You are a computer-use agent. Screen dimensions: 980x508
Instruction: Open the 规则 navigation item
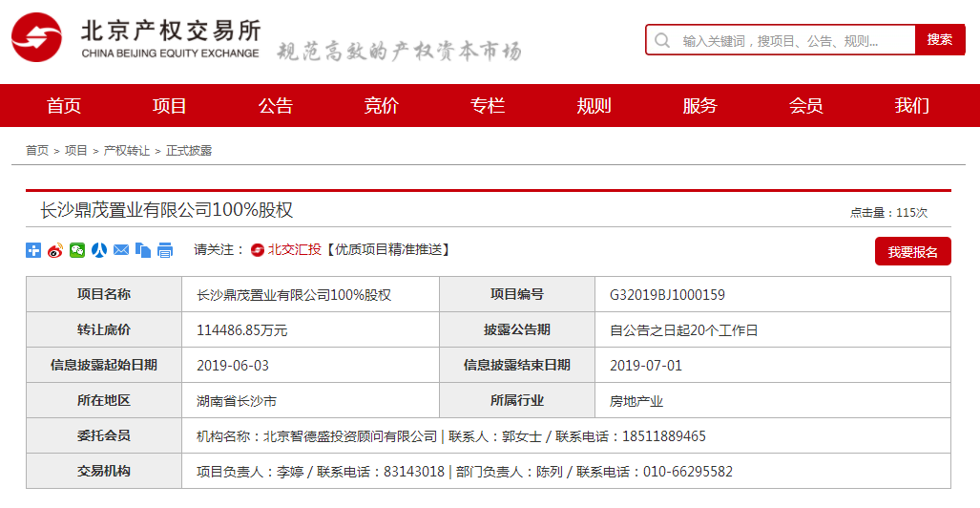(594, 106)
